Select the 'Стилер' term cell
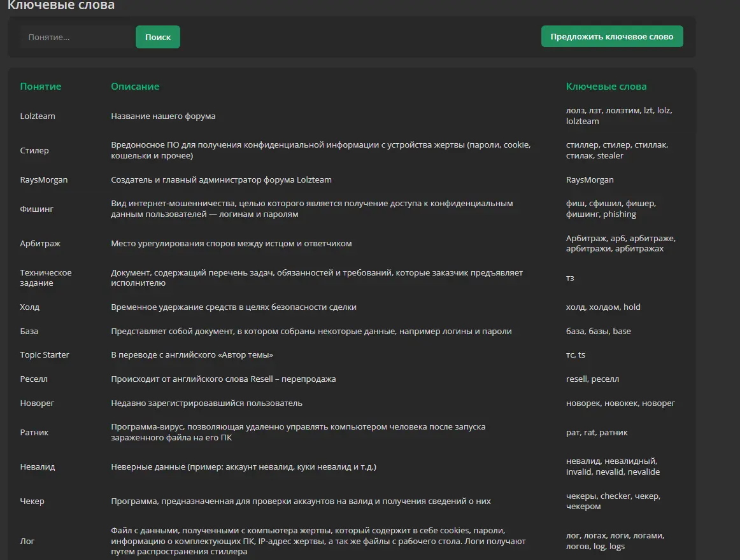The image size is (740, 560). tap(34, 150)
